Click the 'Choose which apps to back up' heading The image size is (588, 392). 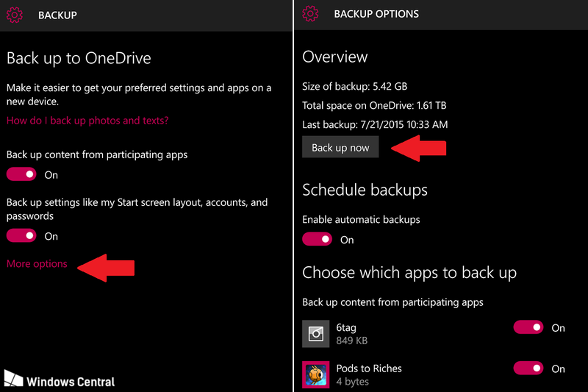click(409, 273)
